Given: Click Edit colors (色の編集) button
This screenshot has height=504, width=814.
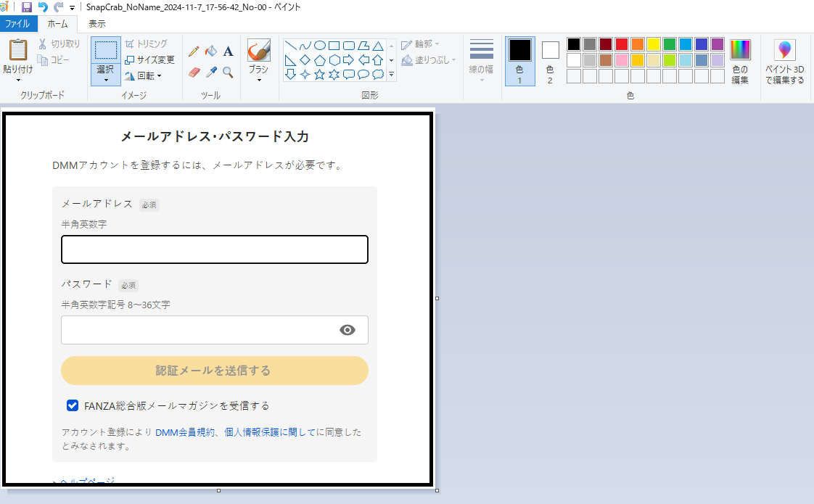Looking at the screenshot, I should coord(740,62).
